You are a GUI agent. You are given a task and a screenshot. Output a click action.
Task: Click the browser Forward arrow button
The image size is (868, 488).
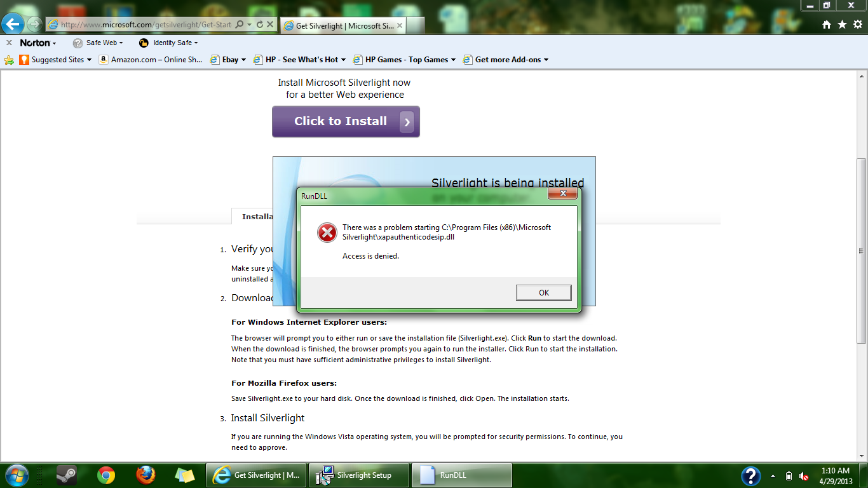pos(34,25)
